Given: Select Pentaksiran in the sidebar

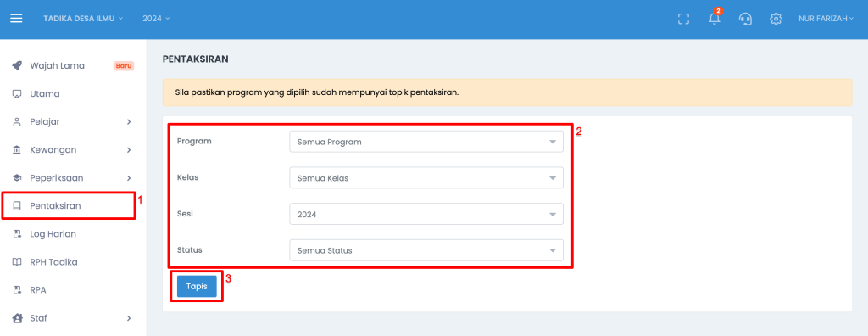Looking at the screenshot, I should click(68, 205).
